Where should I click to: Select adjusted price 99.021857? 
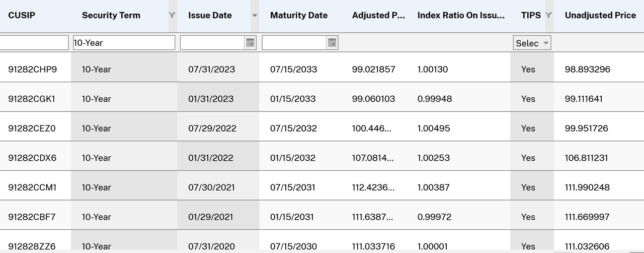point(374,69)
